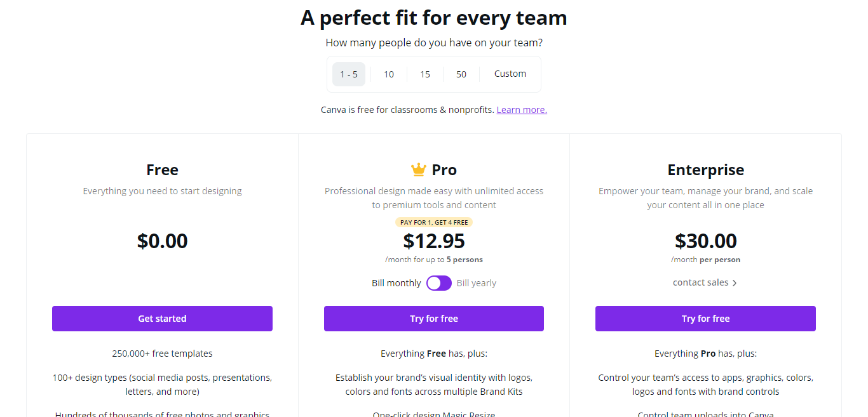
Task: Select the Custom team size option
Action: click(510, 74)
